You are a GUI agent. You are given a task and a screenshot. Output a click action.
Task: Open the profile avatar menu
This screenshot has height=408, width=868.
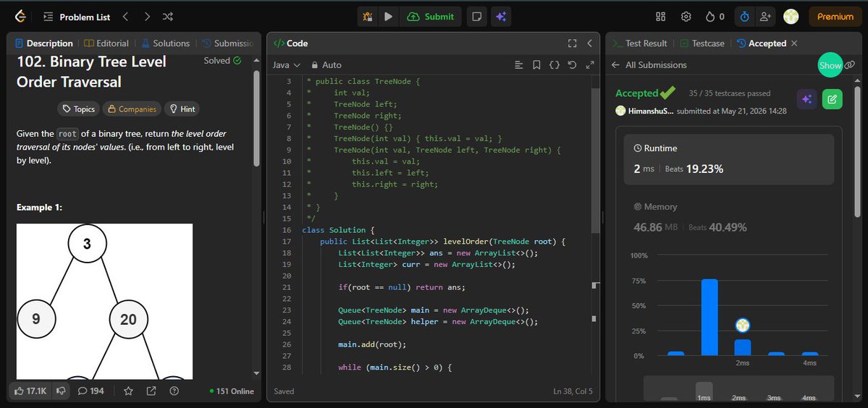coord(791,17)
